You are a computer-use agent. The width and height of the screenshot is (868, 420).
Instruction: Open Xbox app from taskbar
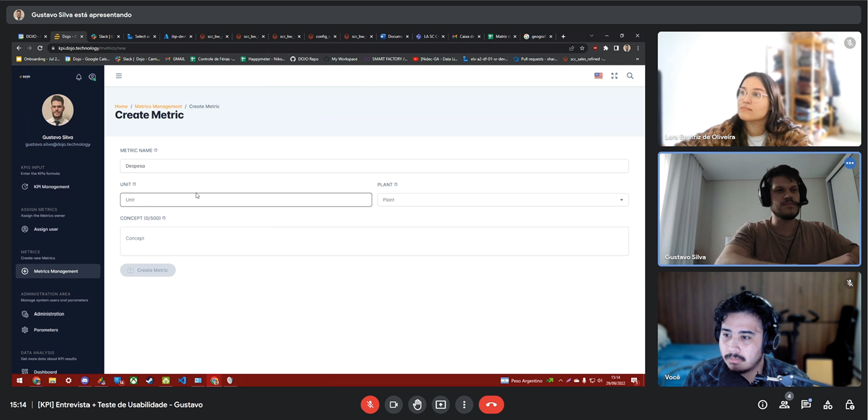pos(133,381)
